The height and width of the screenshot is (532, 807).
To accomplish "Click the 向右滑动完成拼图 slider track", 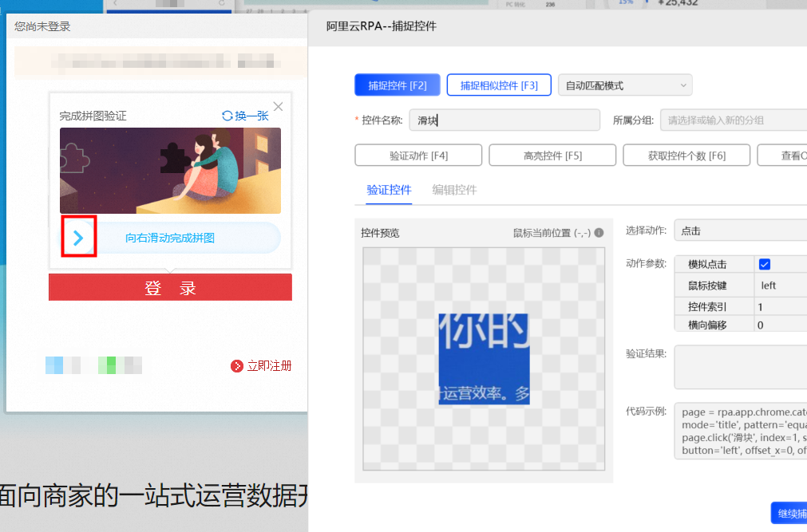I will (x=170, y=238).
